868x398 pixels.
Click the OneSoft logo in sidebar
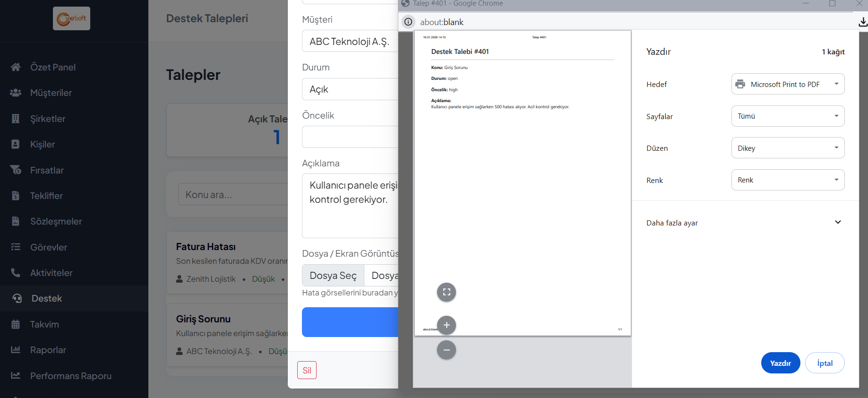point(71,19)
